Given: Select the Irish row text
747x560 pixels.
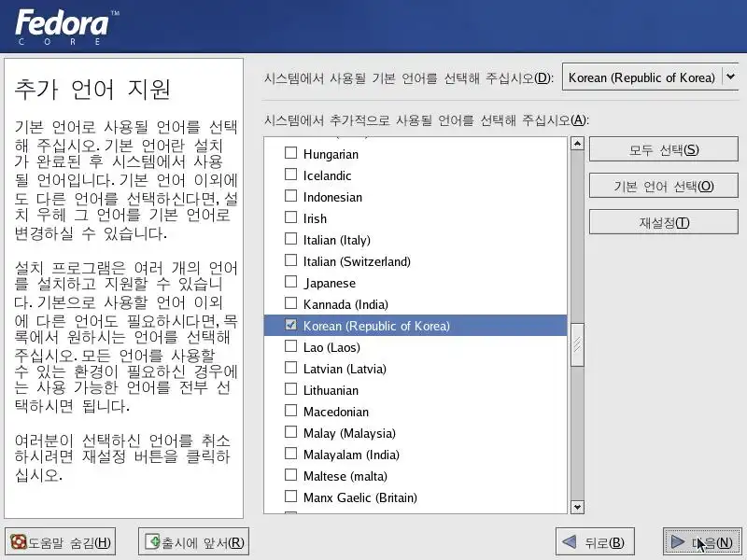Looking at the screenshot, I should point(316,218).
